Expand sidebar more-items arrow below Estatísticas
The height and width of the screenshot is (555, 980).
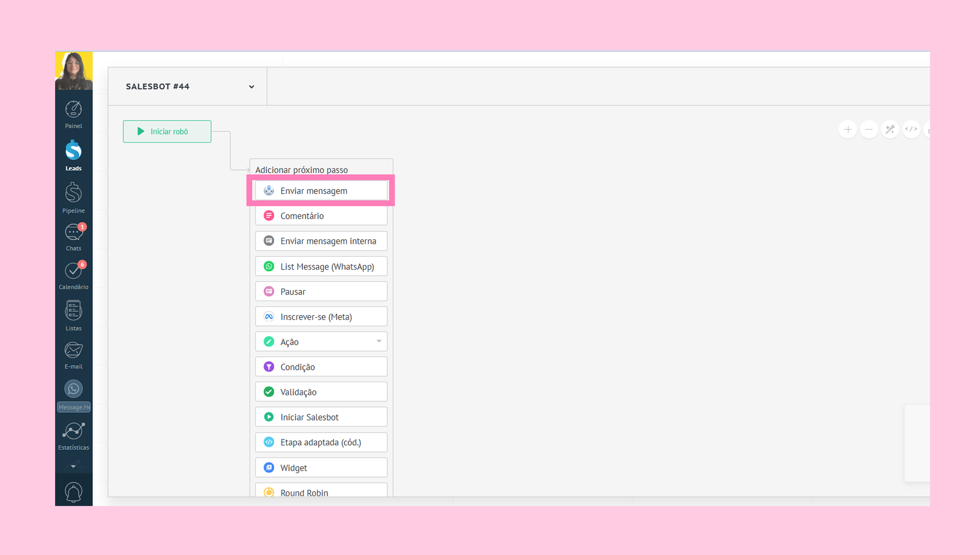coord(73,466)
